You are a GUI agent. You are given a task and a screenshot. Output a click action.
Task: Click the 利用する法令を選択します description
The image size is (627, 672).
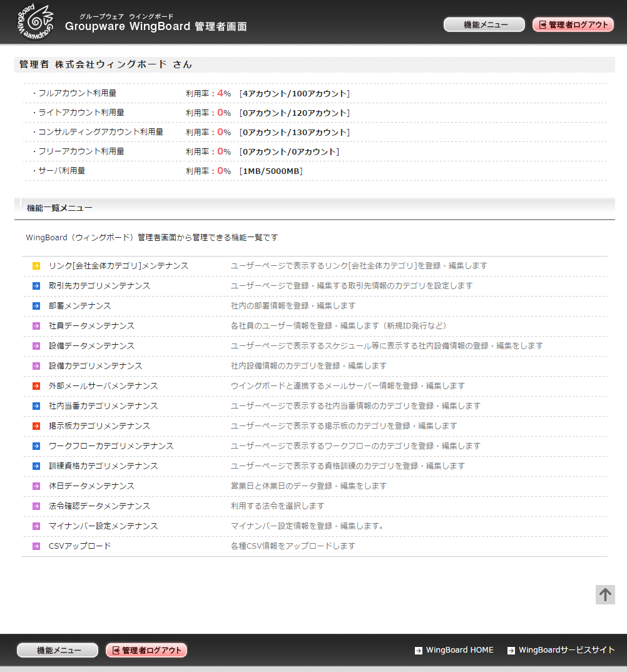pos(277,507)
